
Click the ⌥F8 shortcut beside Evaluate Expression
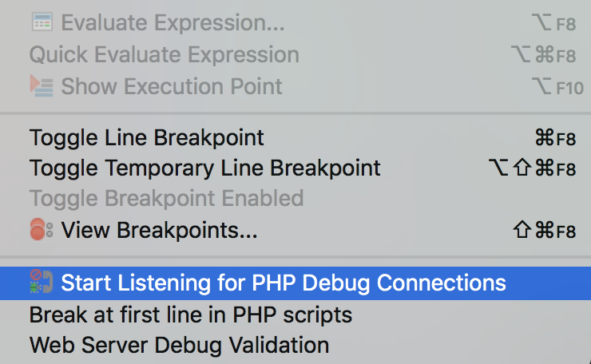[x=553, y=23]
